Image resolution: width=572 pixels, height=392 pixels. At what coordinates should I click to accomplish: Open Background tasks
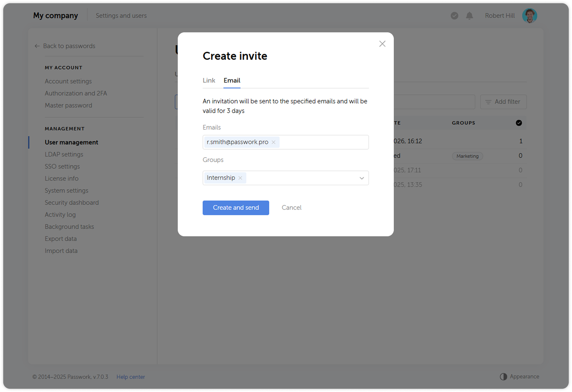(x=69, y=227)
